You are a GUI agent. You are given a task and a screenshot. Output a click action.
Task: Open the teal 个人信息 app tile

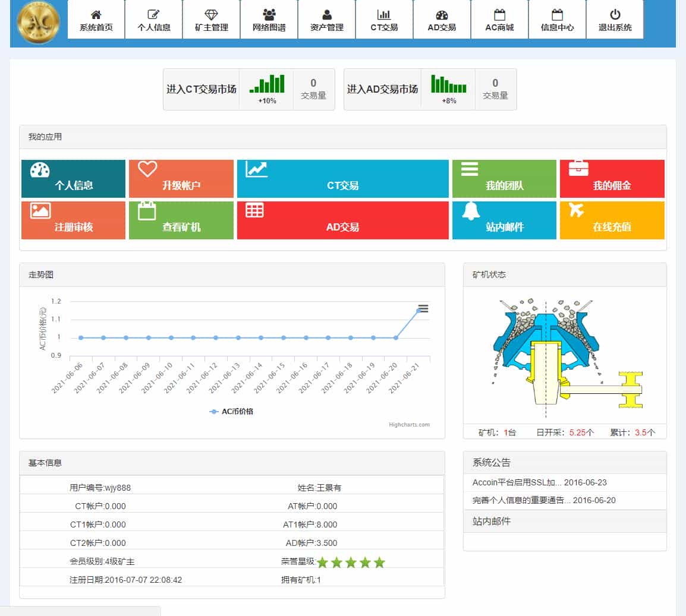[74, 179]
